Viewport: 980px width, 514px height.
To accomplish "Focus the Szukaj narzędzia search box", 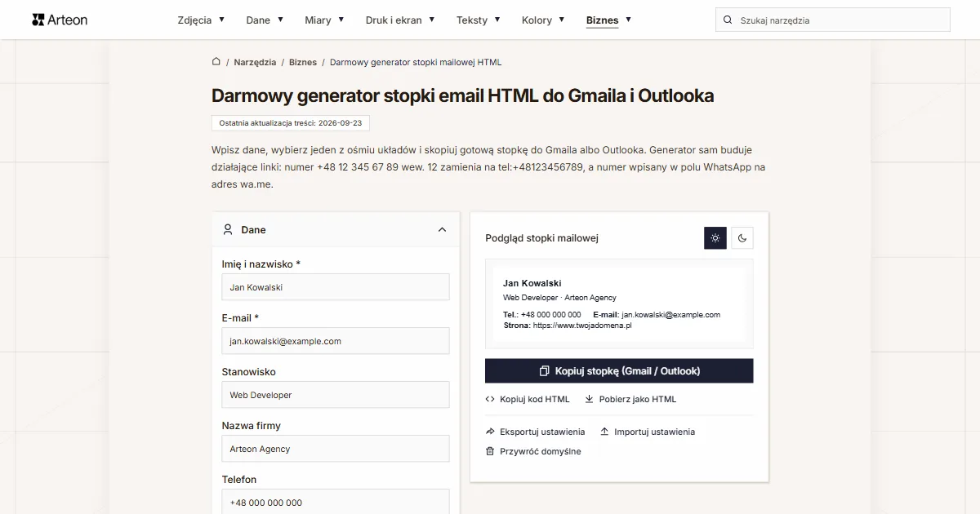I will pyautogui.click(x=833, y=20).
